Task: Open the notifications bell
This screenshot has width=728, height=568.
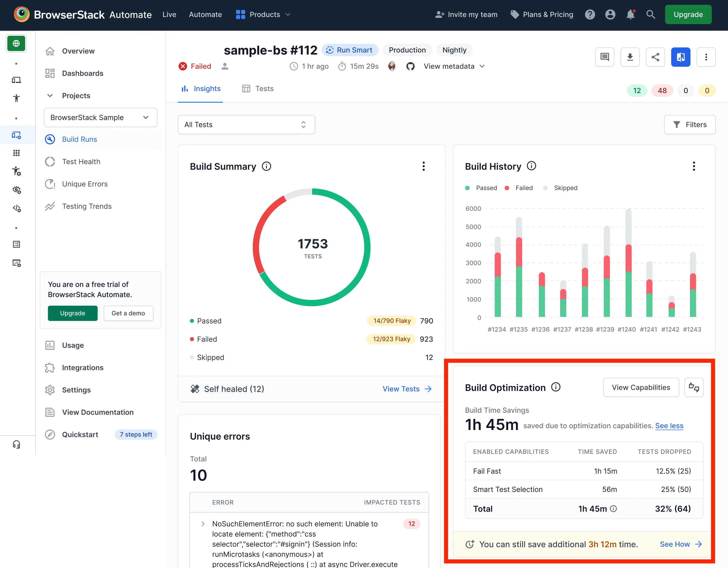Action: pyautogui.click(x=630, y=14)
